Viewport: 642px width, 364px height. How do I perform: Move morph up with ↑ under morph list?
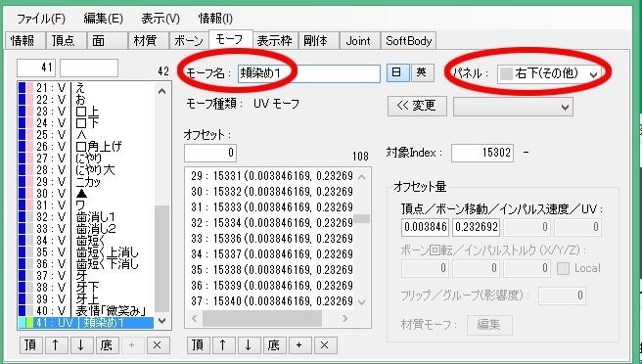pos(56,345)
